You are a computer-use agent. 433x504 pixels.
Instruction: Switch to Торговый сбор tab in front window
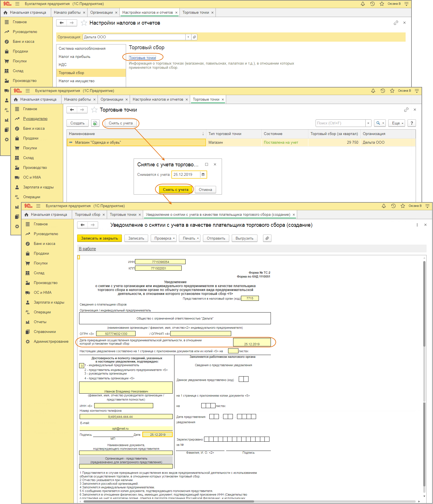(x=87, y=214)
